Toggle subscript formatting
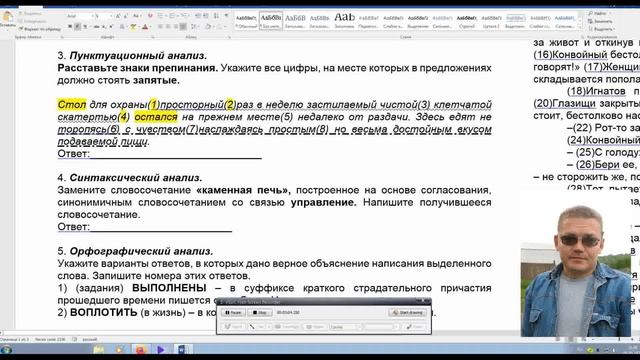 104,27
